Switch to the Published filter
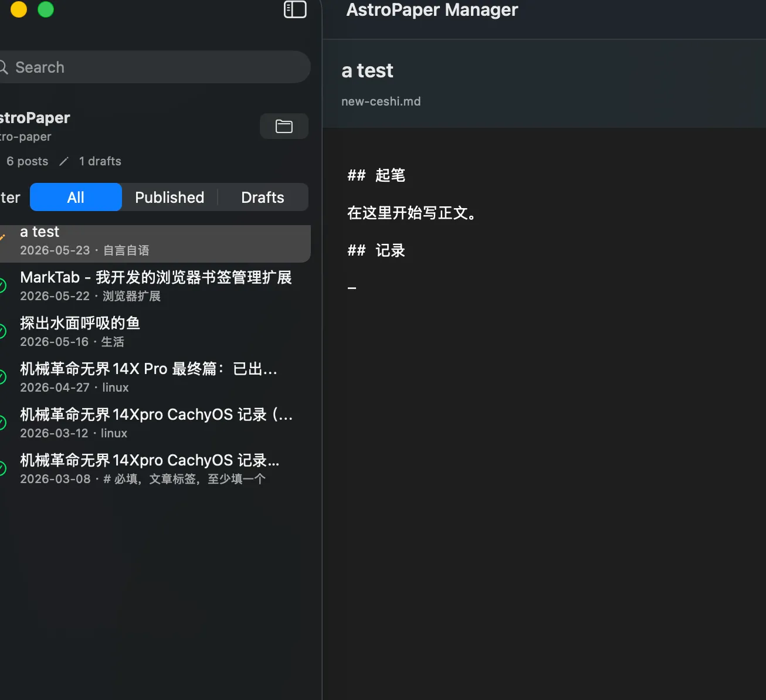This screenshot has width=766, height=700. [x=170, y=197]
